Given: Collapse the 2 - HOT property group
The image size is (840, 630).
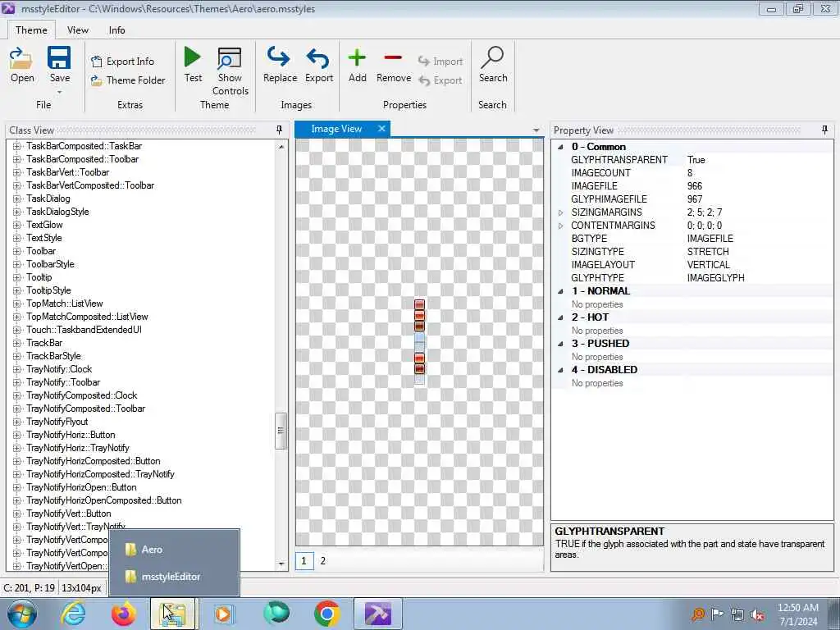Looking at the screenshot, I should (560, 317).
